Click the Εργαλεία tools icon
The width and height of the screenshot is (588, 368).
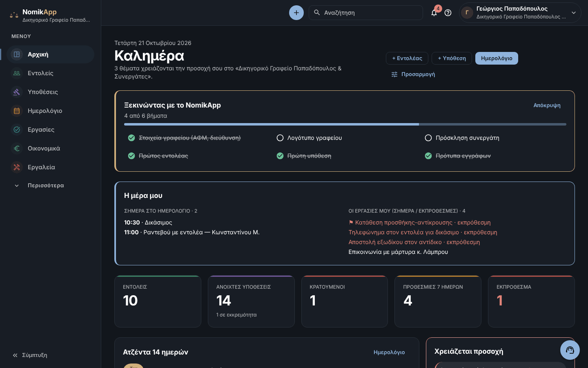[17, 167]
